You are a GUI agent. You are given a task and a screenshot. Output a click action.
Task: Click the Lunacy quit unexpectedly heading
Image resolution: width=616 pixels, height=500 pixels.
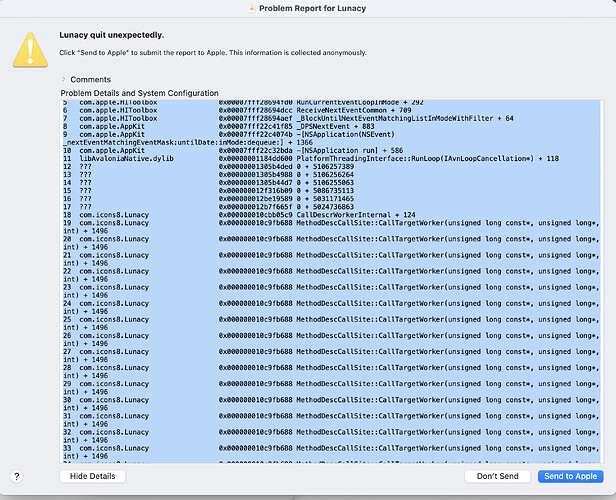click(112, 35)
